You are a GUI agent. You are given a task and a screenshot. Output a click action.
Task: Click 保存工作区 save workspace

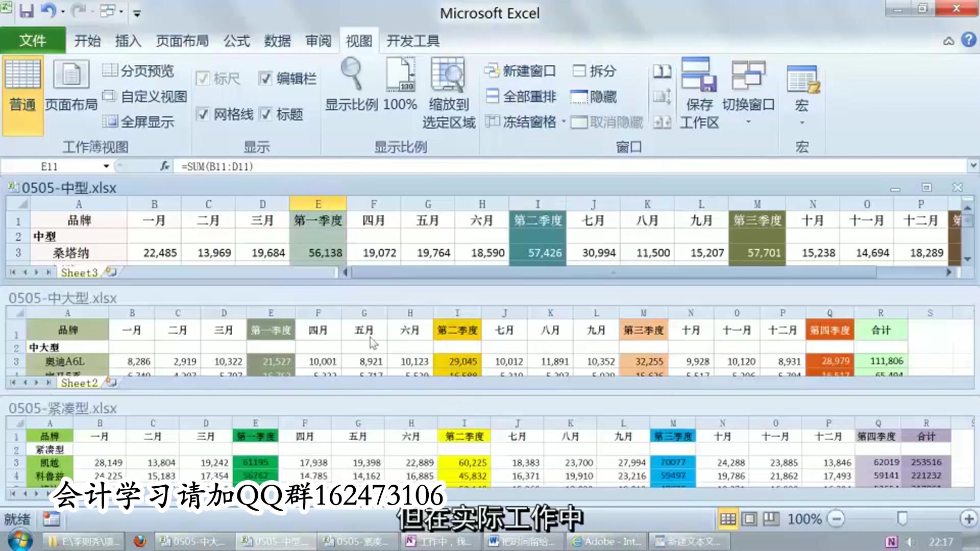699,93
